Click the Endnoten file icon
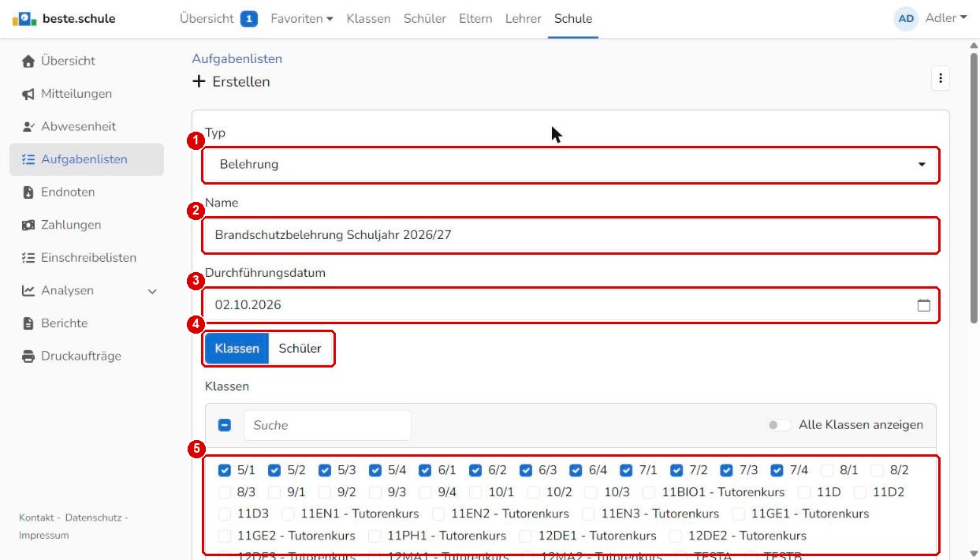 [28, 192]
